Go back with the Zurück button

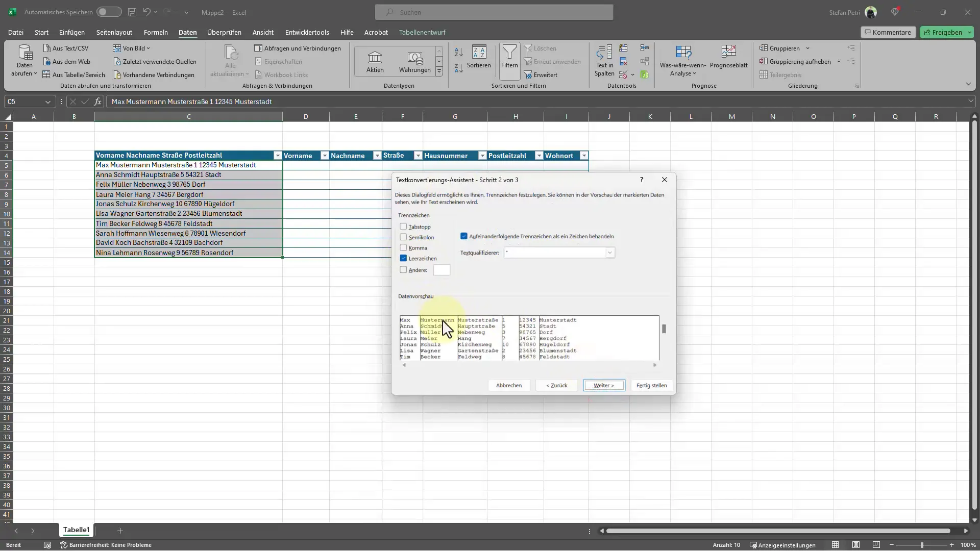click(556, 386)
